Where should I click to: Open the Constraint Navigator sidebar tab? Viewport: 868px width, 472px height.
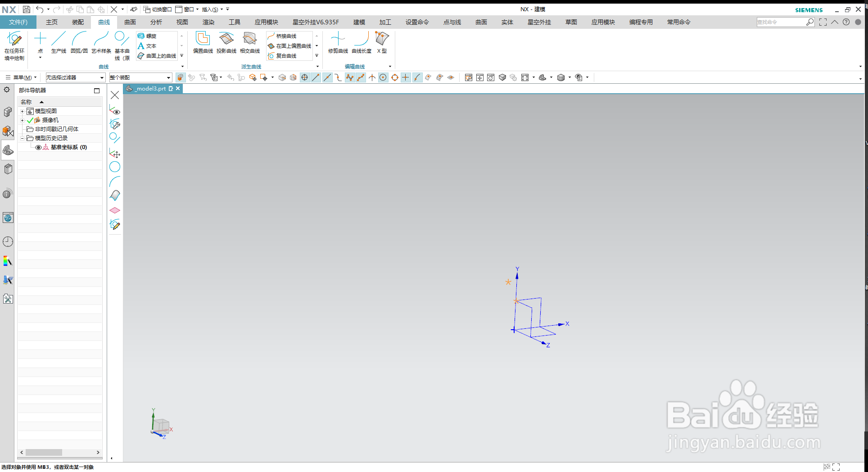point(8,131)
